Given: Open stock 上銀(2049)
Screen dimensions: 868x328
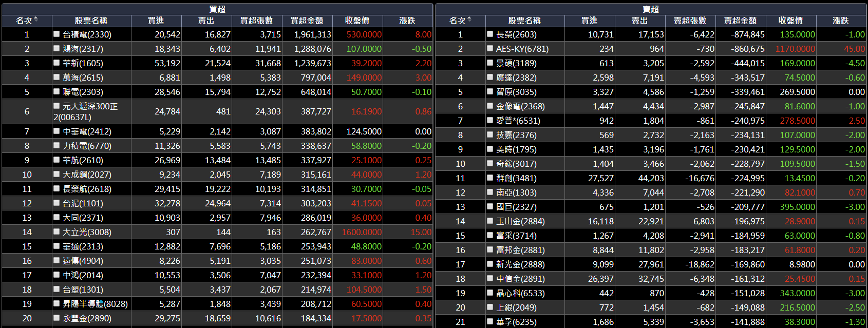Looking at the screenshot, I should pyautogui.click(x=516, y=307).
